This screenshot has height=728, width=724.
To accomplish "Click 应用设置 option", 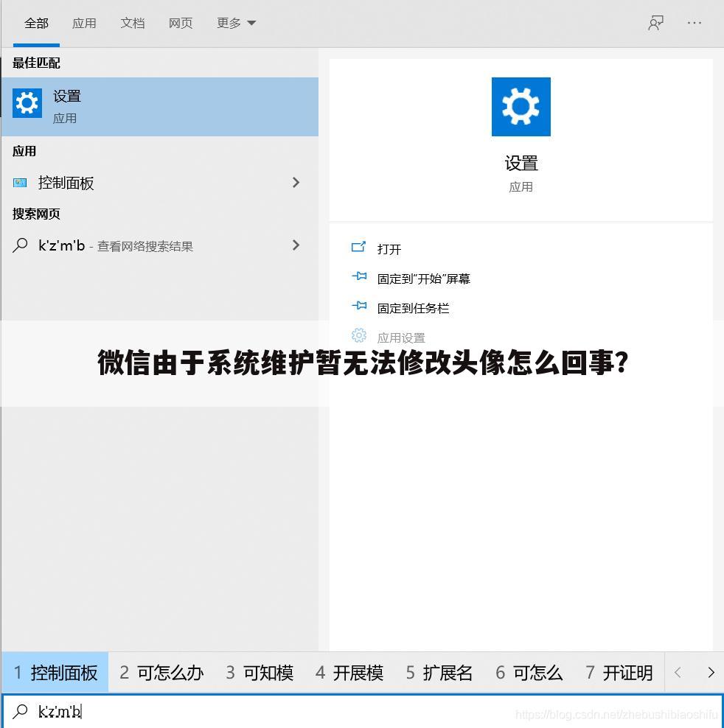I will tap(401, 337).
